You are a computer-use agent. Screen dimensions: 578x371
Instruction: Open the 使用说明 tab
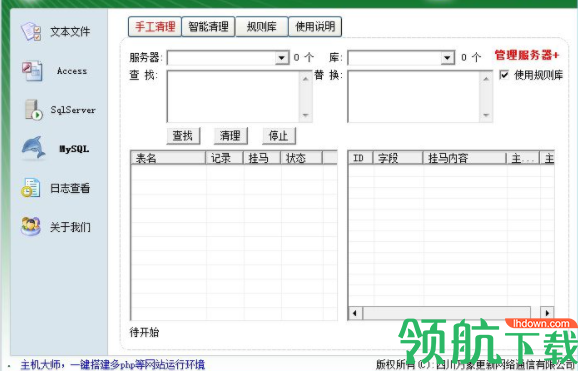(x=315, y=27)
